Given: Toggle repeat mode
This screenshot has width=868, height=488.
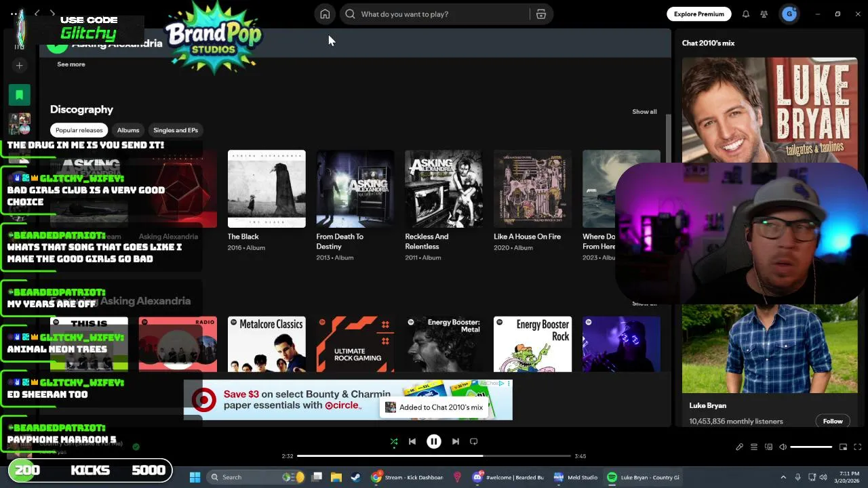Looking at the screenshot, I should pyautogui.click(x=474, y=442).
